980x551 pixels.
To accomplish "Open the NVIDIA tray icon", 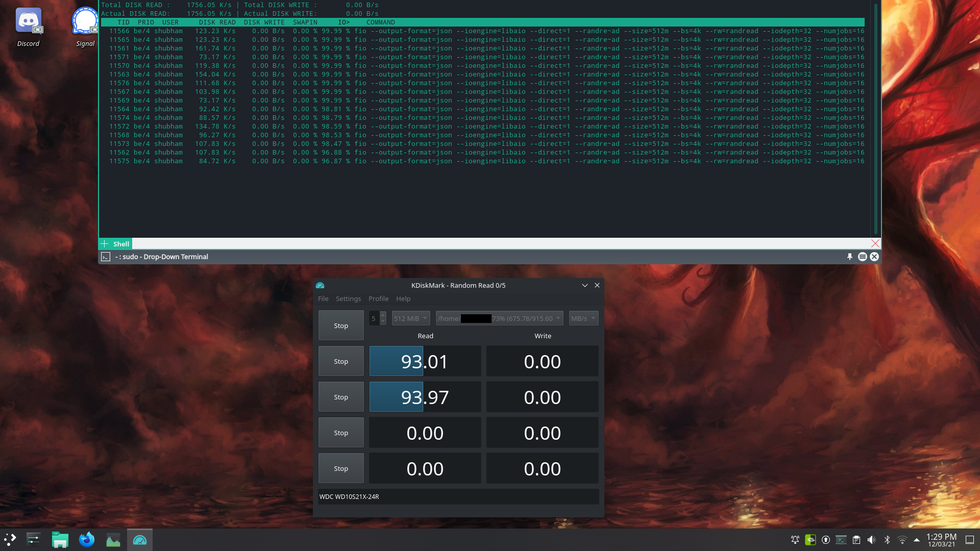I will (811, 539).
